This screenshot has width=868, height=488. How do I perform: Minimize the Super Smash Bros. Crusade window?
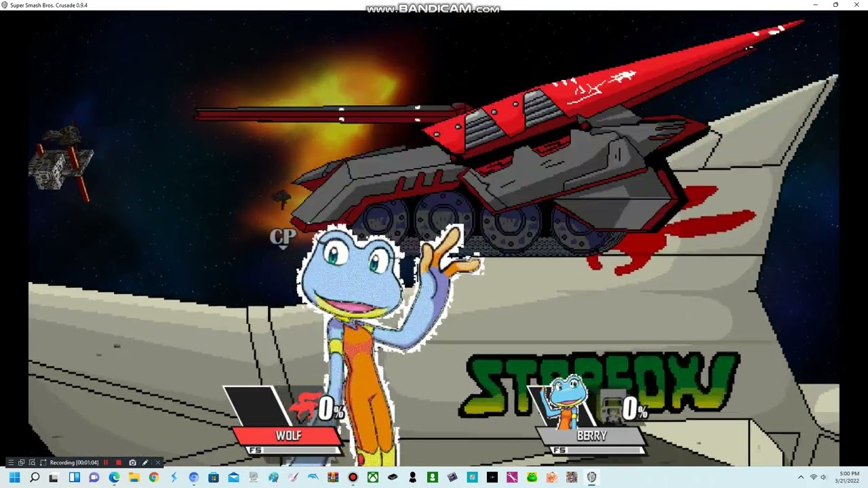click(x=815, y=5)
